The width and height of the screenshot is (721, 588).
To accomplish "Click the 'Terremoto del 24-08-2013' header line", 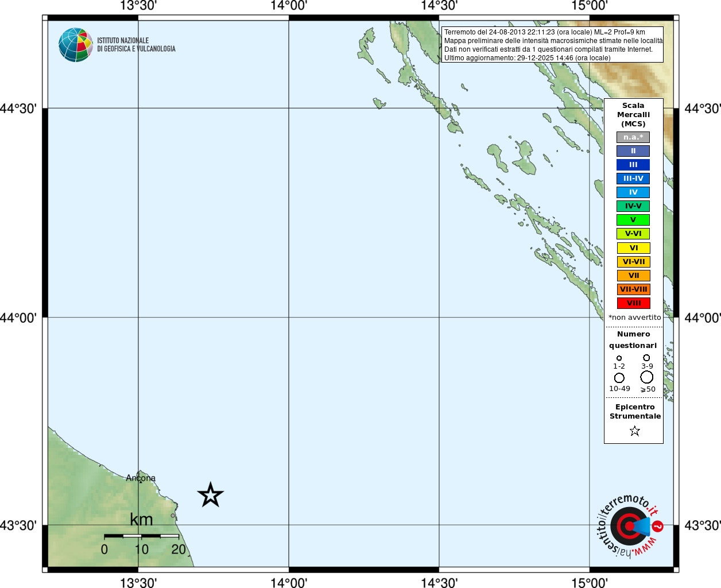I will (544, 32).
